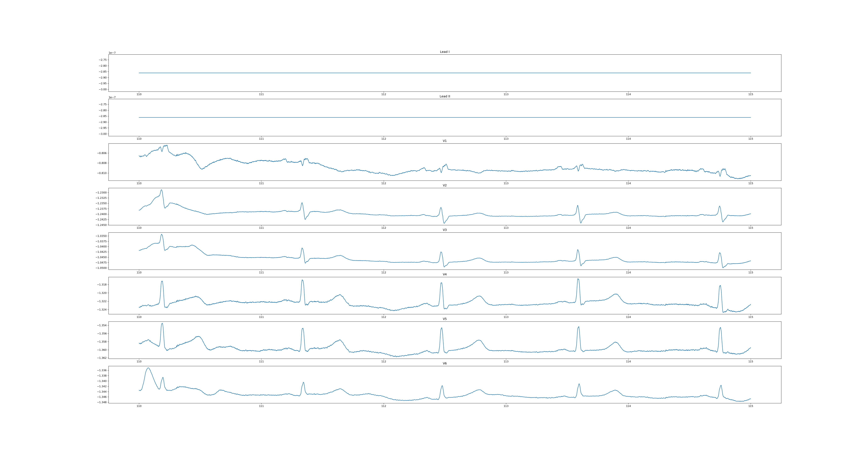Click the large initial bump in V6 trace
This screenshot has height=453, width=868.
148,368
